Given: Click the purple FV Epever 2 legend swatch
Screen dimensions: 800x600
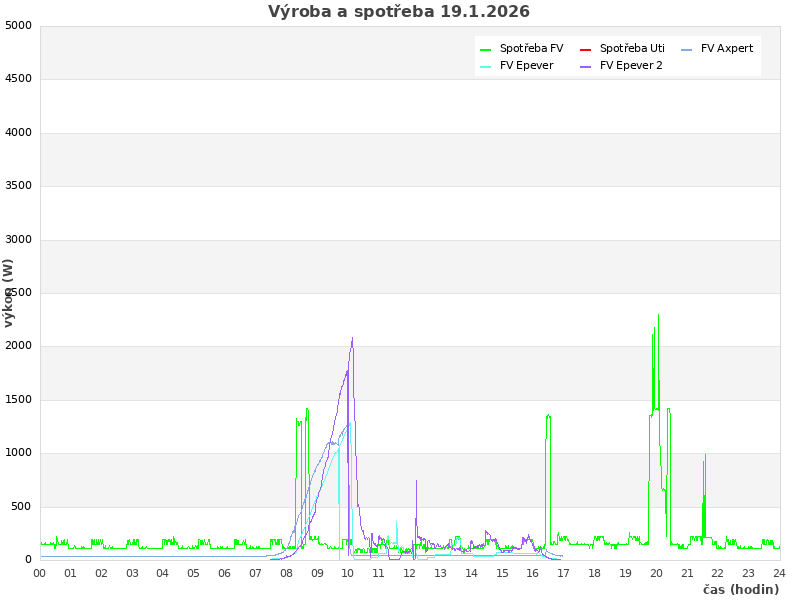Looking at the screenshot, I should click(586, 66).
